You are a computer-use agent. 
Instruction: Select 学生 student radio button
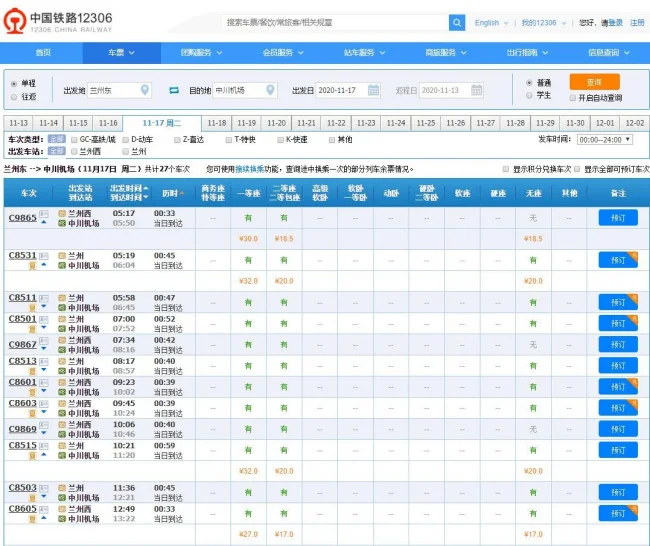click(x=529, y=95)
